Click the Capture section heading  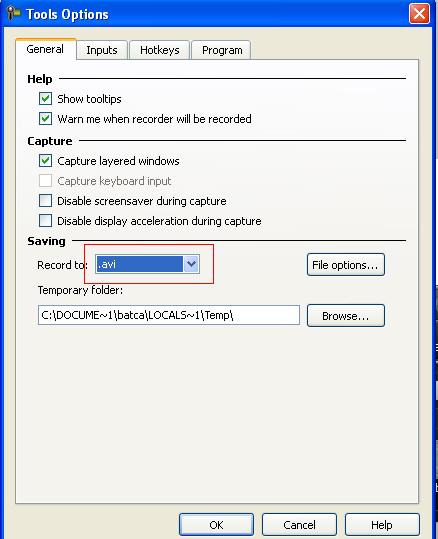point(50,141)
